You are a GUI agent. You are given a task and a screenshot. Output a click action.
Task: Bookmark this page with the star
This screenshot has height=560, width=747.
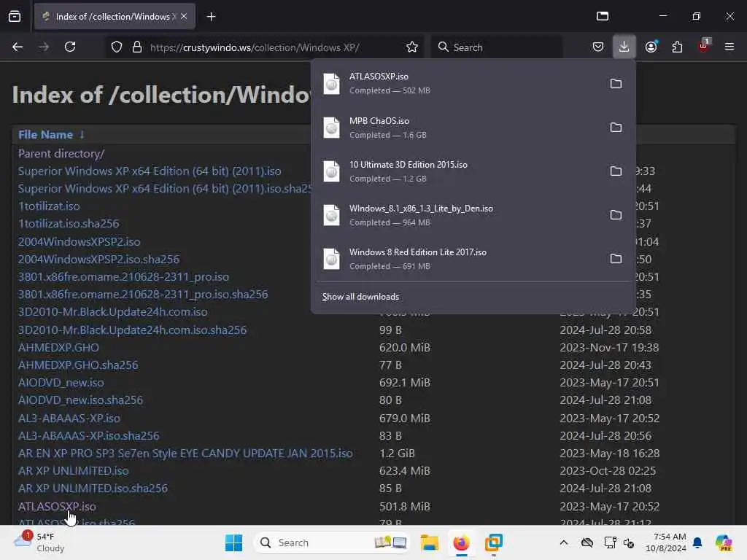[412, 47]
